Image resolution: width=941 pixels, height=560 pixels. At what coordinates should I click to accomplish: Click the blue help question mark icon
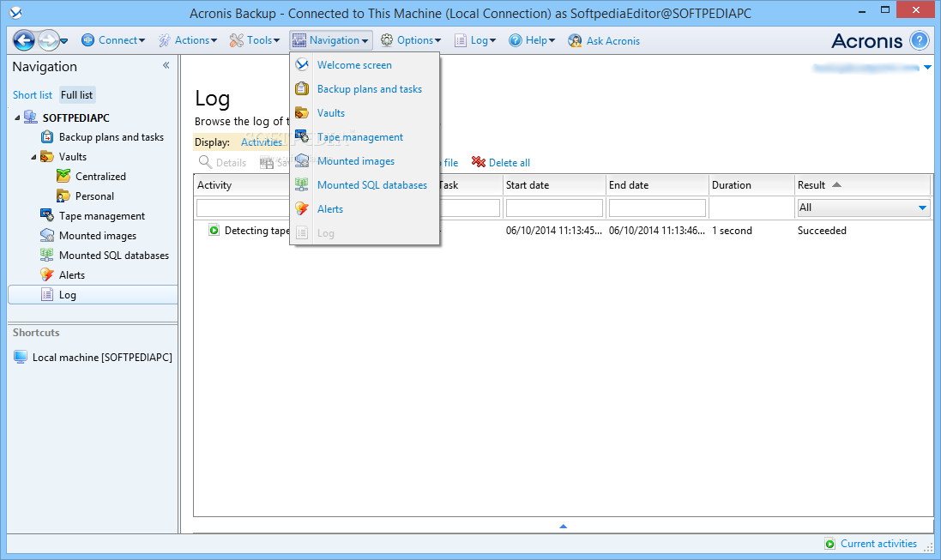tap(920, 41)
